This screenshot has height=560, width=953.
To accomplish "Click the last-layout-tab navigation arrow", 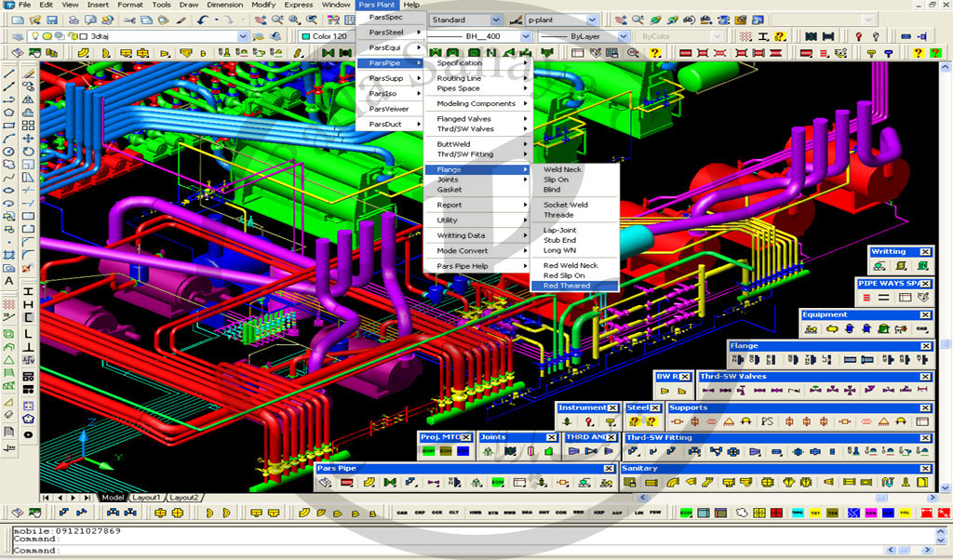I will [87, 498].
